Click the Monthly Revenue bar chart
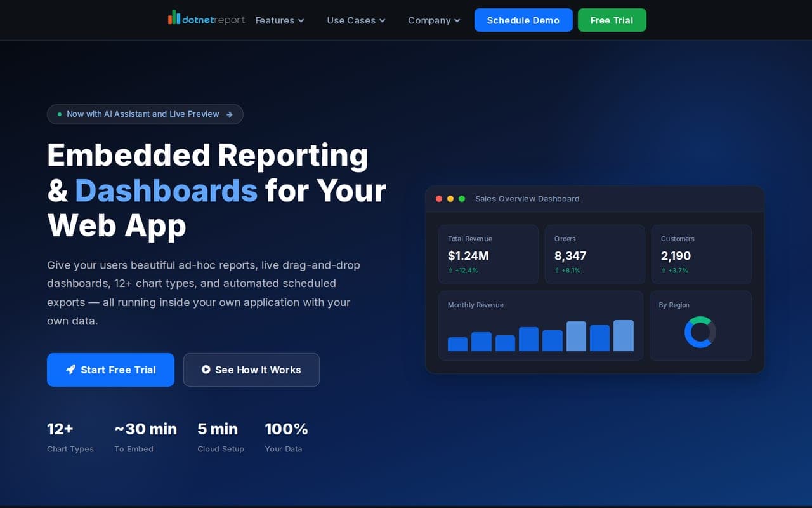The height and width of the screenshot is (508, 812). (540, 335)
